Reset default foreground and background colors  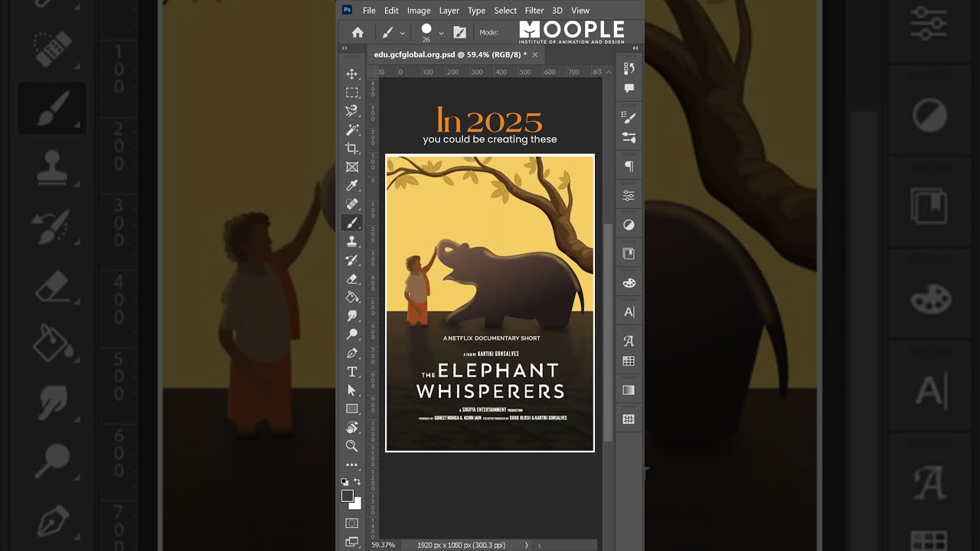point(345,481)
